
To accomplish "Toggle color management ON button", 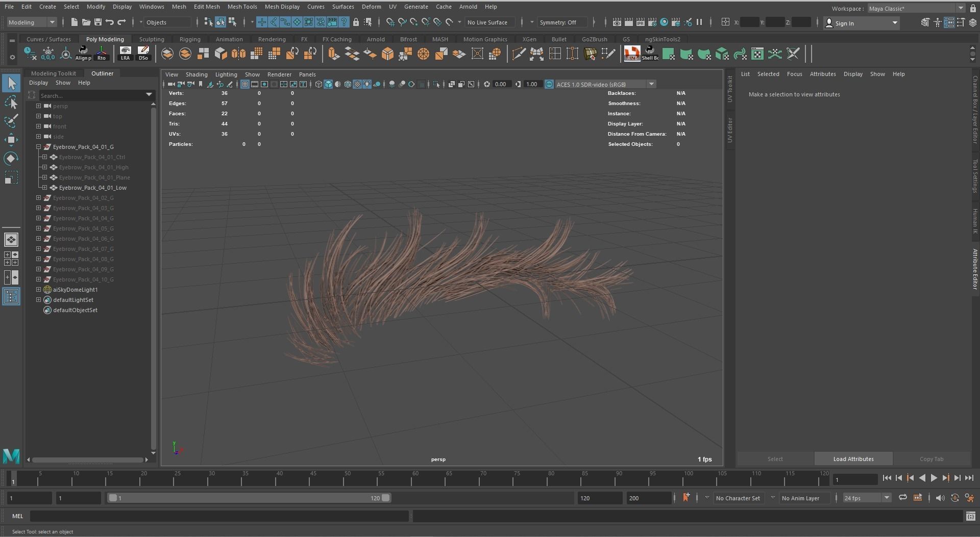I will 549,84.
